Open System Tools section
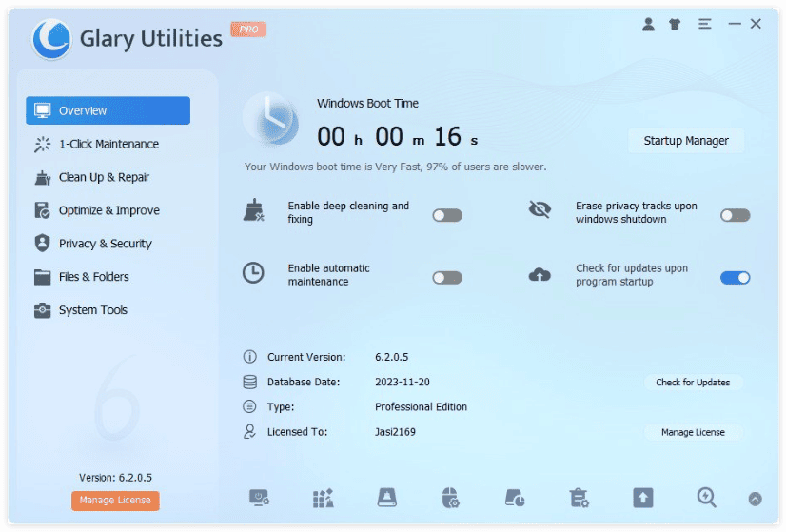786x532 pixels. [x=108, y=310]
